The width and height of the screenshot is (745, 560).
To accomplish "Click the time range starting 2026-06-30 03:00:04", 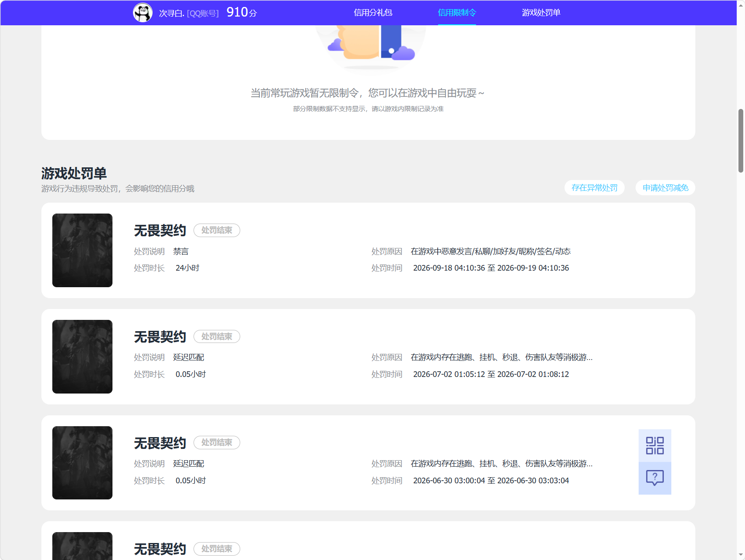I will [491, 481].
